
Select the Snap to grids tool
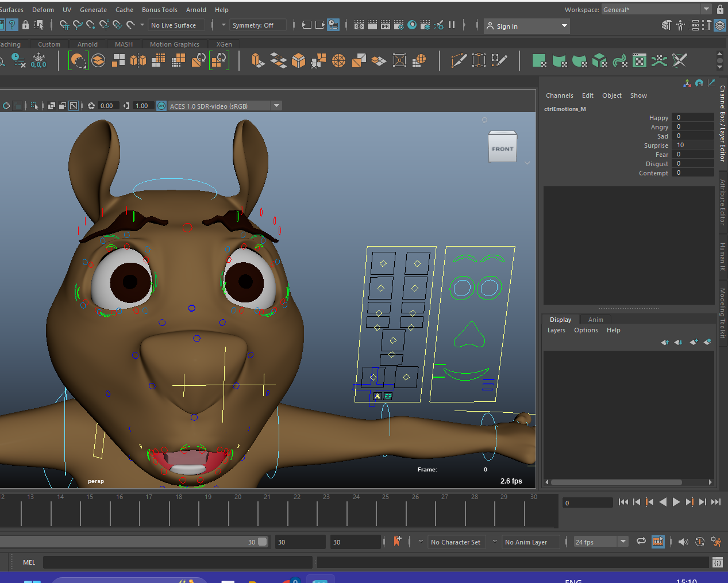point(64,25)
